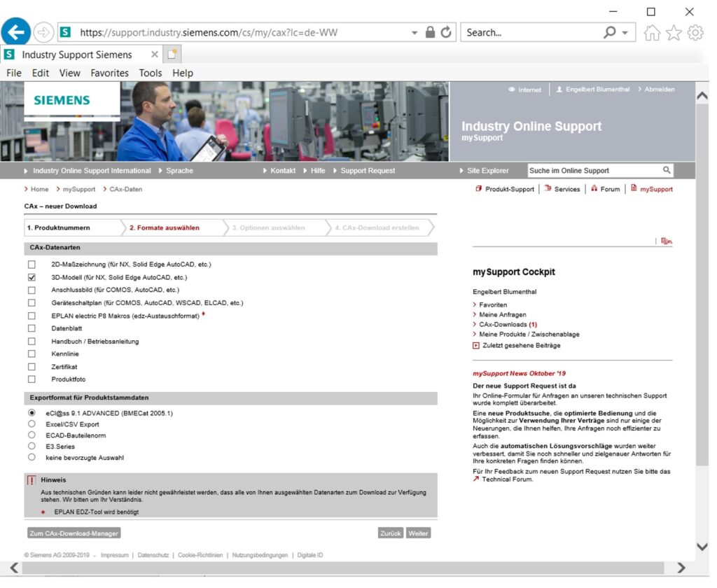717x588 pixels.
Task: Check the Geräteschaltplan checkbox
Action: 32,302
